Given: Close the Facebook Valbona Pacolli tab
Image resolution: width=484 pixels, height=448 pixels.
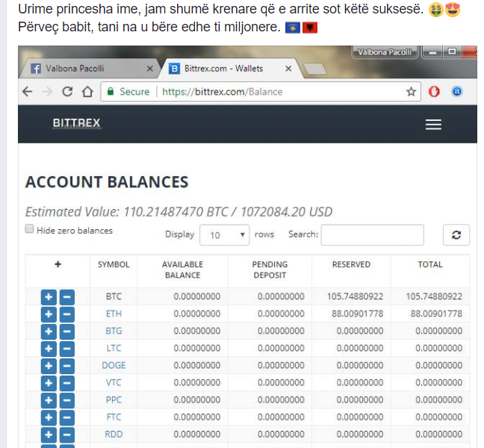Looking at the screenshot, I should [x=149, y=69].
